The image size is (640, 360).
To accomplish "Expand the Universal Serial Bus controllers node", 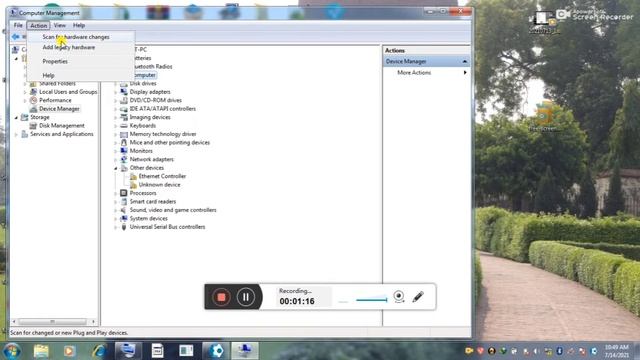I will [116, 227].
